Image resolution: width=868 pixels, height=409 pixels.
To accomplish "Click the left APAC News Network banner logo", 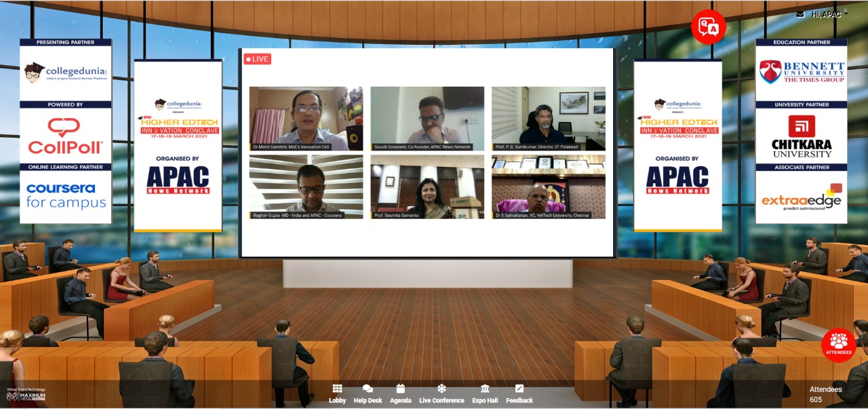I will tap(178, 180).
